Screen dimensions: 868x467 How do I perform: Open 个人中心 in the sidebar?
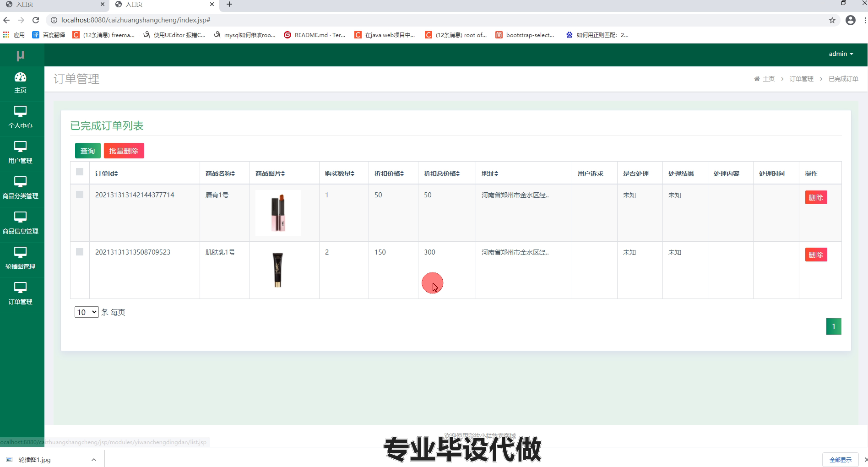click(x=20, y=118)
